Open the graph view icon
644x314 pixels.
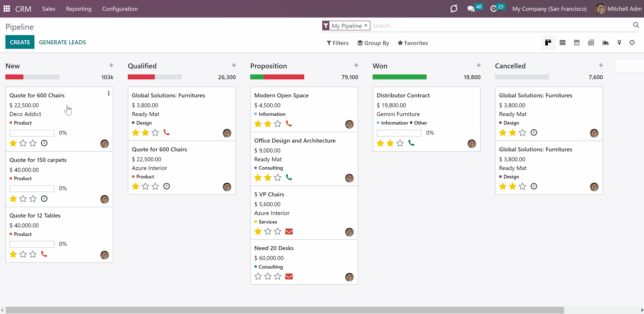click(606, 43)
